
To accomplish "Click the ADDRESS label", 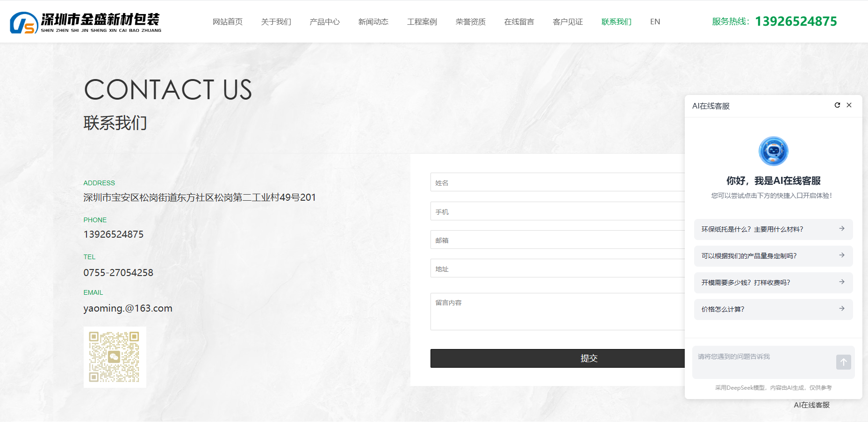I will click(x=99, y=183).
